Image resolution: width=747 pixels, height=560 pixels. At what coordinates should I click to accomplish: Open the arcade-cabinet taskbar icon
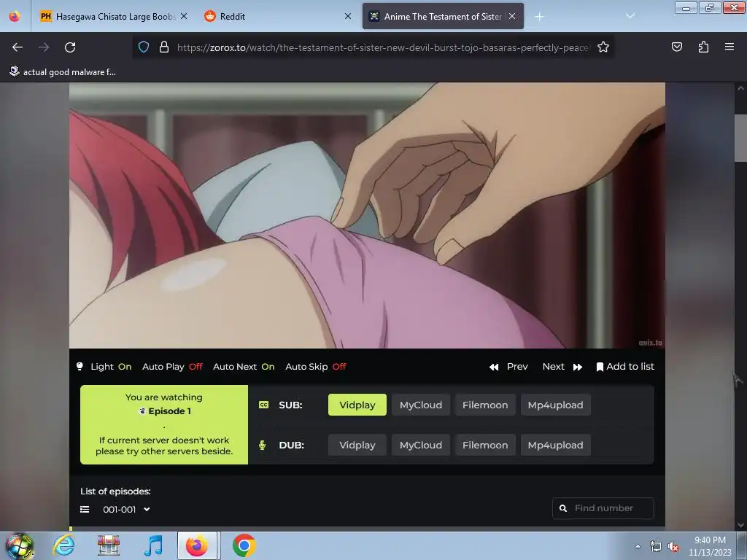point(109,545)
